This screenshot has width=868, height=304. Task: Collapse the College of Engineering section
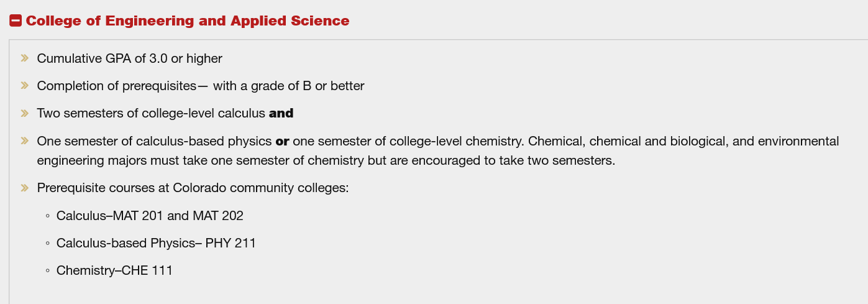tap(16, 21)
